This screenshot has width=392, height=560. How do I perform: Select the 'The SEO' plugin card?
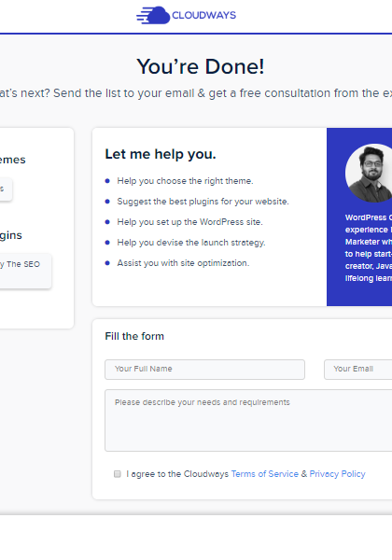pos(25,271)
